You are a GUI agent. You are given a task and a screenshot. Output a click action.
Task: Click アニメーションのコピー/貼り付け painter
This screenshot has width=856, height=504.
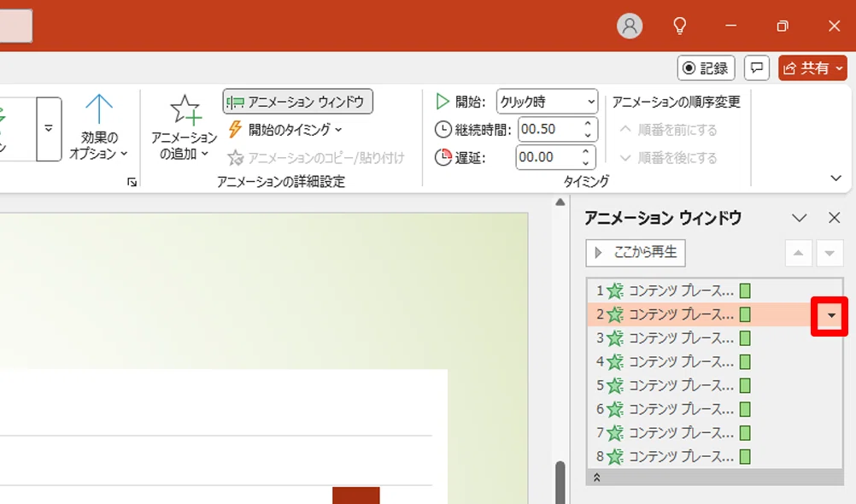click(315, 158)
